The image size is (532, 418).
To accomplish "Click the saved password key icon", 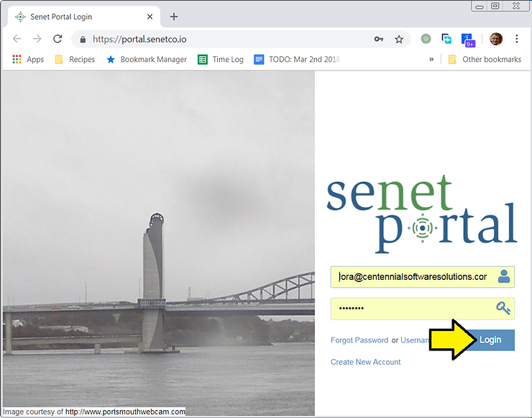I will tap(379, 40).
